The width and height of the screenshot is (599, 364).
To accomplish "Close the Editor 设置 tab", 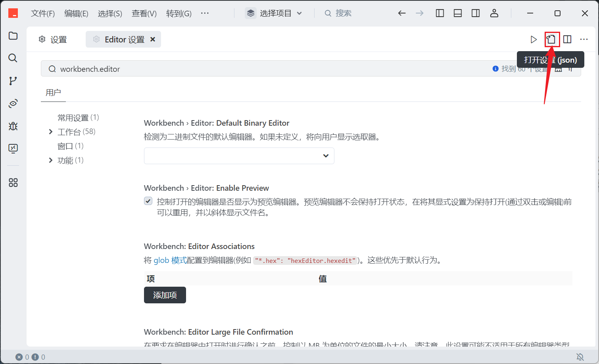I will point(153,39).
